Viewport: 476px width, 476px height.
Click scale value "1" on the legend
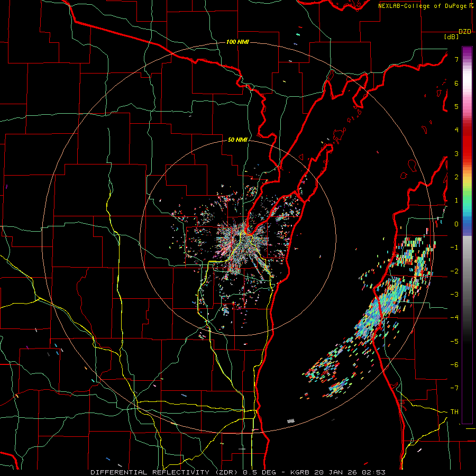(x=456, y=200)
